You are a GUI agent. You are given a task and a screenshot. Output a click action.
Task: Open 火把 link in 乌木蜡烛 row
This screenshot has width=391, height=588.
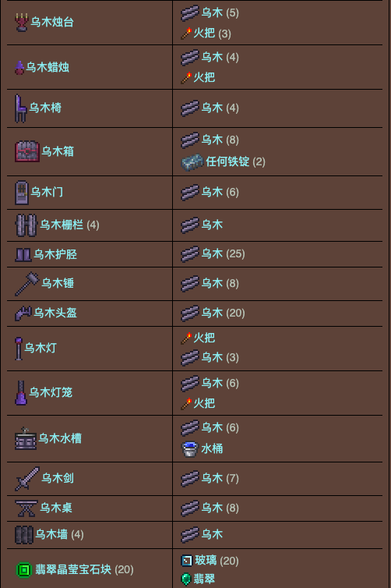(x=204, y=77)
